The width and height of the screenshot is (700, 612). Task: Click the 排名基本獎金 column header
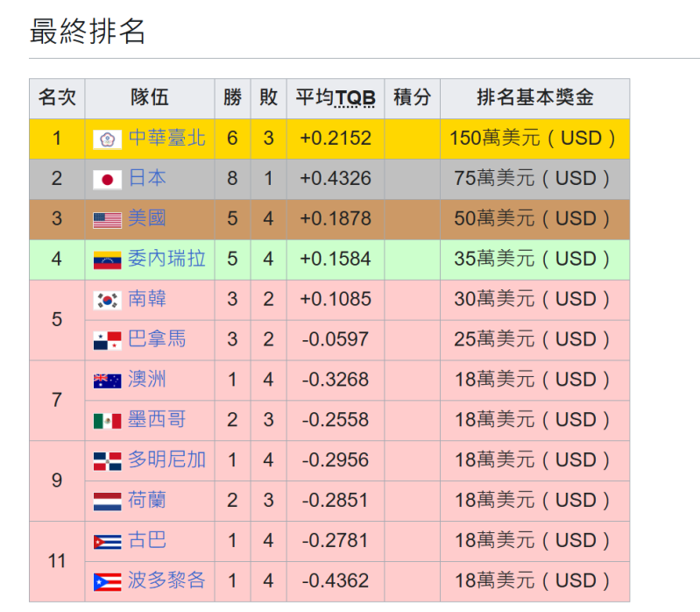534,98
